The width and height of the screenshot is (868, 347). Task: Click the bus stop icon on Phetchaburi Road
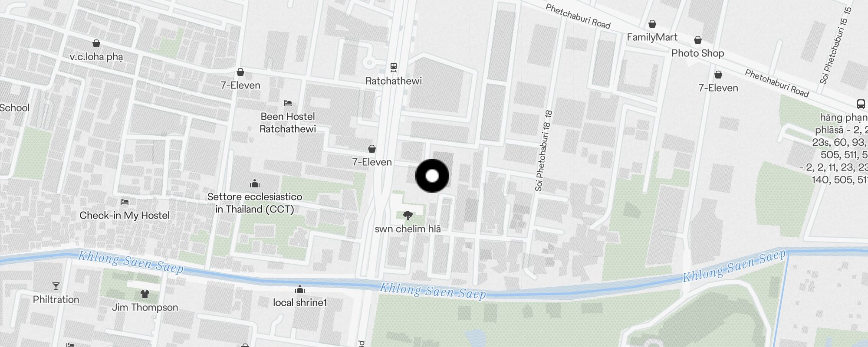tap(861, 104)
